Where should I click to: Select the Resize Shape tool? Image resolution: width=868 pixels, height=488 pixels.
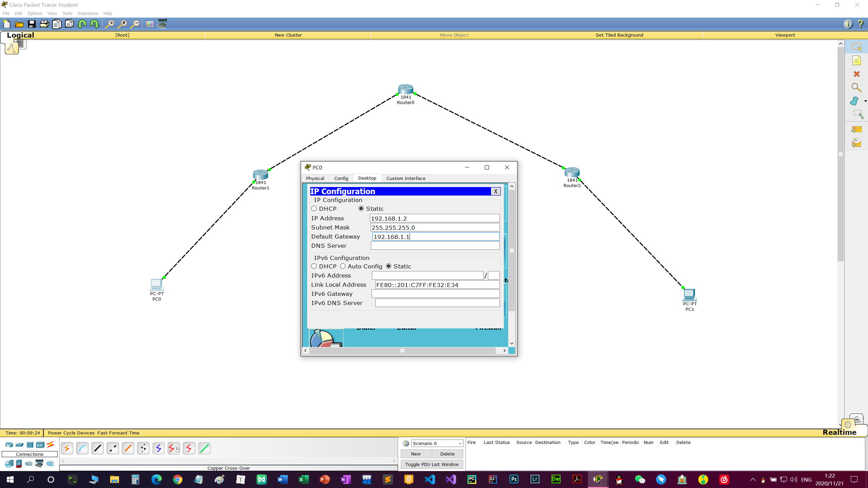(858, 114)
